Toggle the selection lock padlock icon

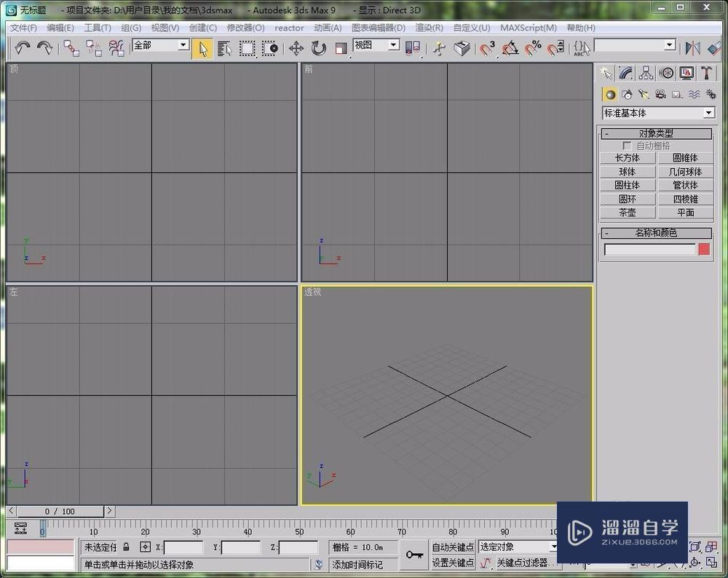coord(126,547)
